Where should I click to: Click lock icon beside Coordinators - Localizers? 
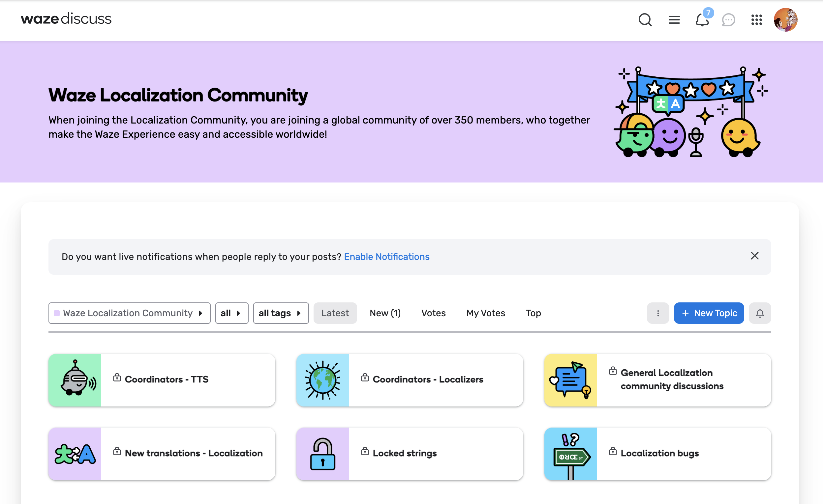point(365,377)
